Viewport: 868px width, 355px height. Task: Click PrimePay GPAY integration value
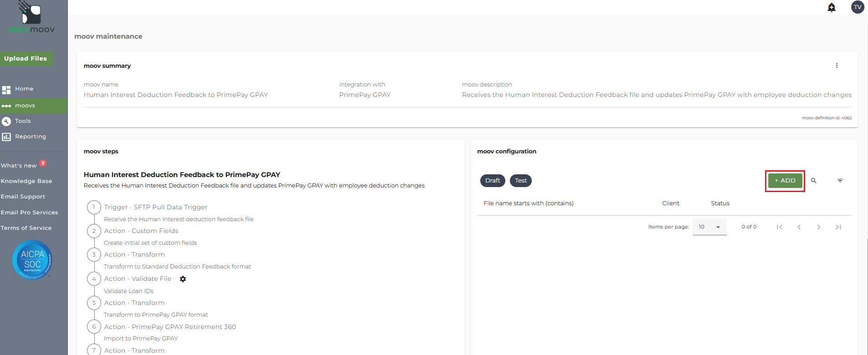click(365, 95)
